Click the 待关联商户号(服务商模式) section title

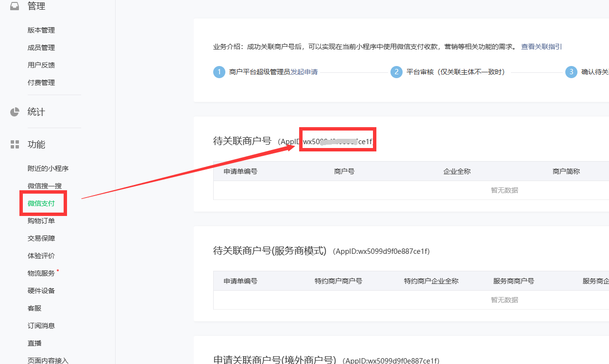pos(270,250)
